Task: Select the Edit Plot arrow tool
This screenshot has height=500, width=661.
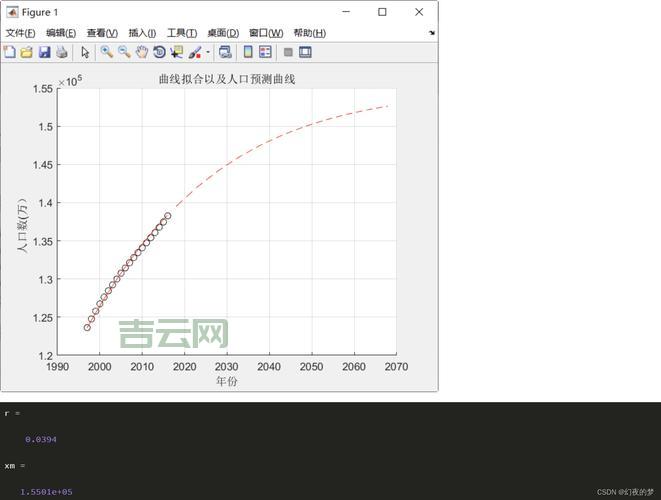Action: click(x=85, y=52)
